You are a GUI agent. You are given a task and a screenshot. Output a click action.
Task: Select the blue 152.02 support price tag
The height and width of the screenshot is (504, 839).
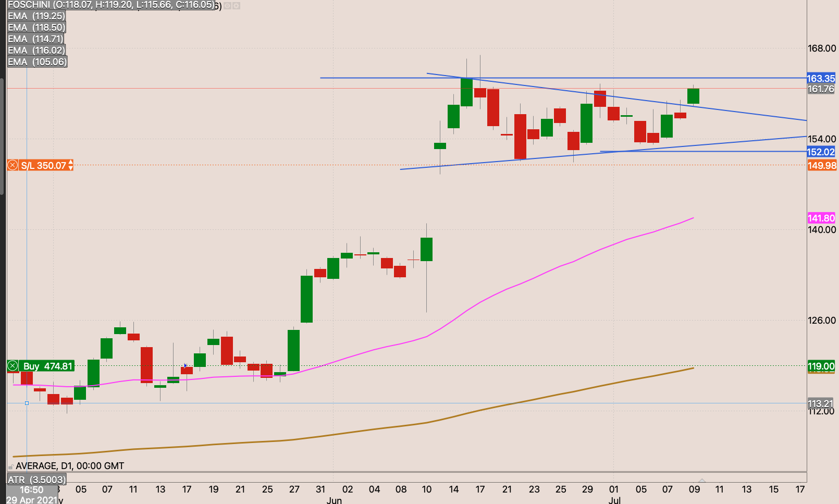pos(821,152)
